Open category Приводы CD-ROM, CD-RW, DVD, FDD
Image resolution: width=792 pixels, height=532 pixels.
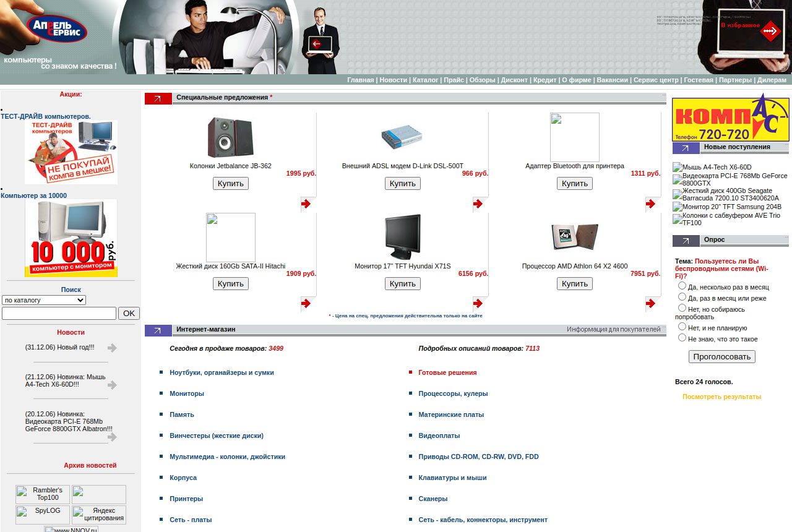pos(478,457)
